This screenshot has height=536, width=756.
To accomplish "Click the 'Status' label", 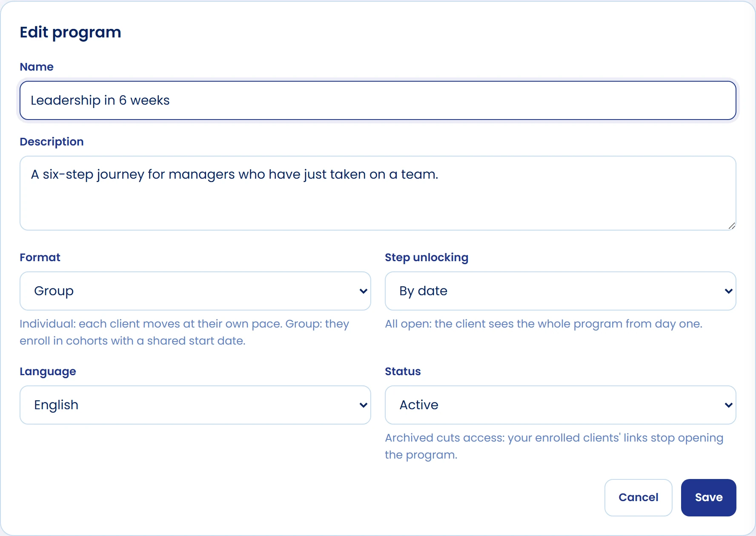I will click(x=403, y=371).
